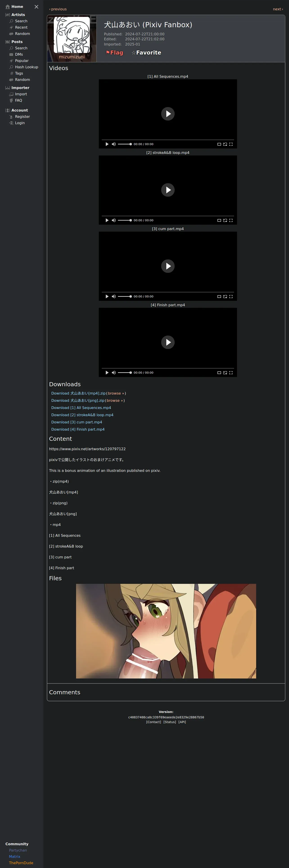Start the stroke A&B loop video, center button
This screenshot has width=289, height=868.
(168, 190)
